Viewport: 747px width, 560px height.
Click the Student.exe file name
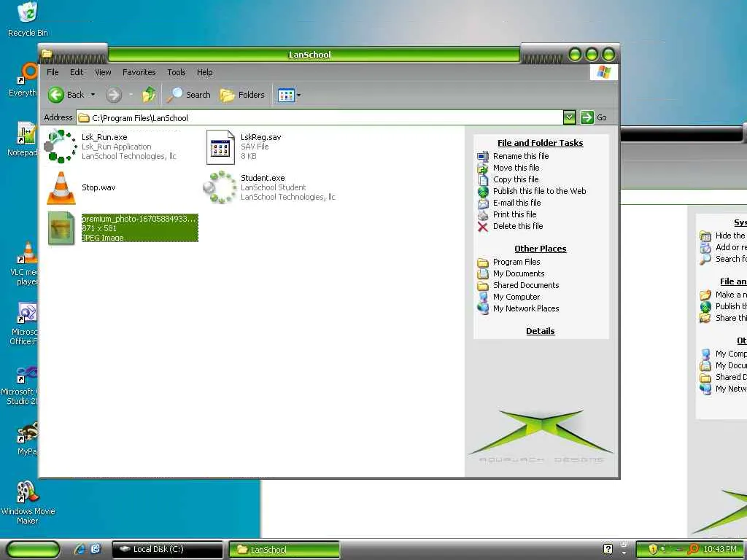(x=263, y=178)
